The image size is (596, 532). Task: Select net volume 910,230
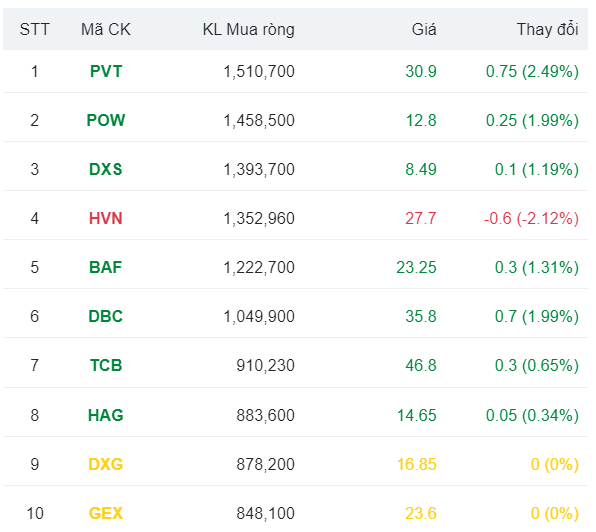click(x=266, y=366)
